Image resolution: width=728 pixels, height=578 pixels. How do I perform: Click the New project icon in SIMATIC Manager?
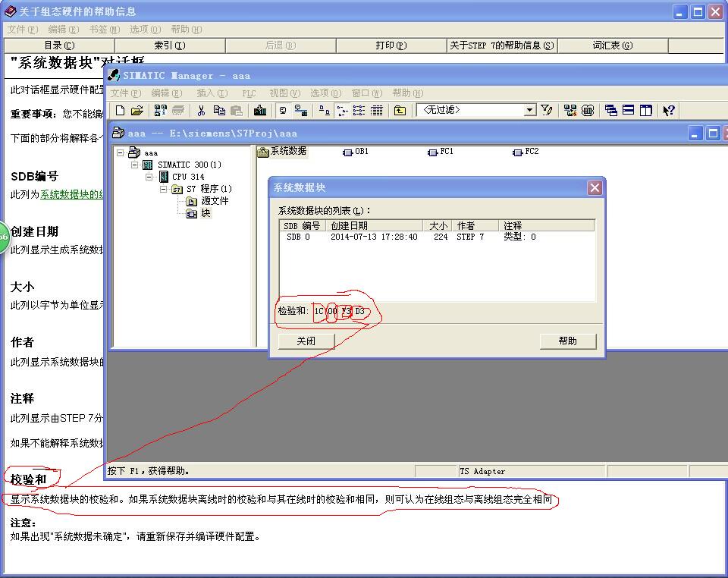tap(121, 111)
